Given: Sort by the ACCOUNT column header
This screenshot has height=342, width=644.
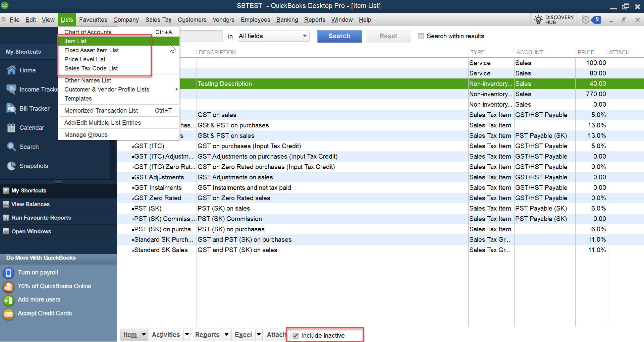Looking at the screenshot, I should [529, 52].
